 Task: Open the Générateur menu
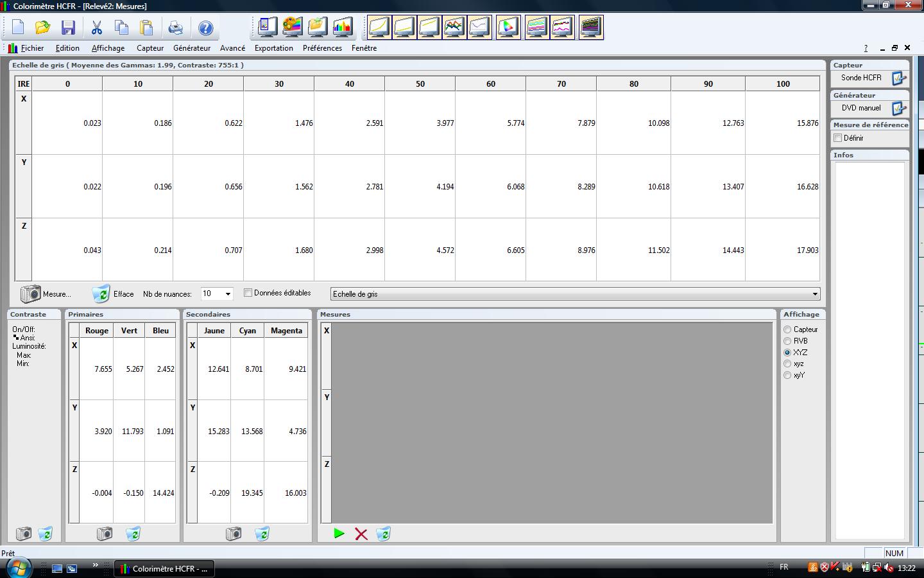pyautogui.click(x=192, y=48)
